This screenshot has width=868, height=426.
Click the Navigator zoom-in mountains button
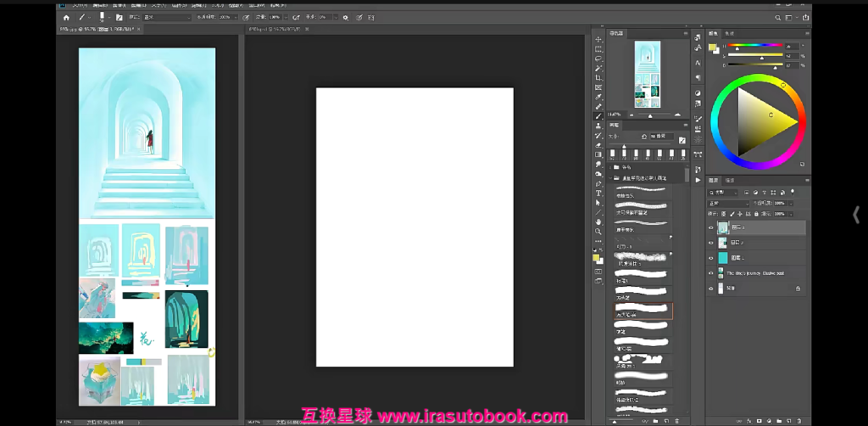click(677, 115)
